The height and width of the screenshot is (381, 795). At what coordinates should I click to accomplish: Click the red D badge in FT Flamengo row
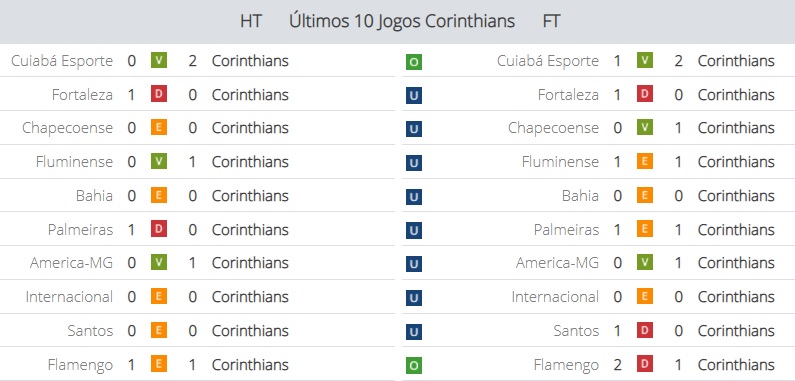click(645, 364)
